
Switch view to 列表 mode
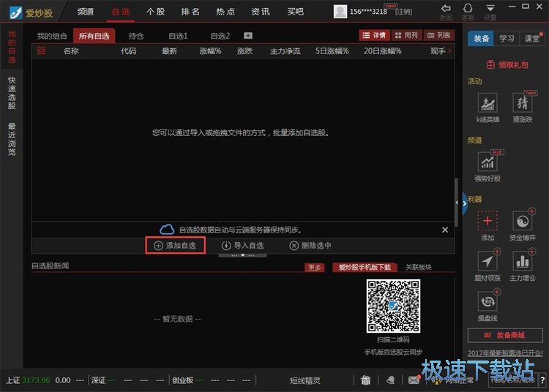(438, 35)
